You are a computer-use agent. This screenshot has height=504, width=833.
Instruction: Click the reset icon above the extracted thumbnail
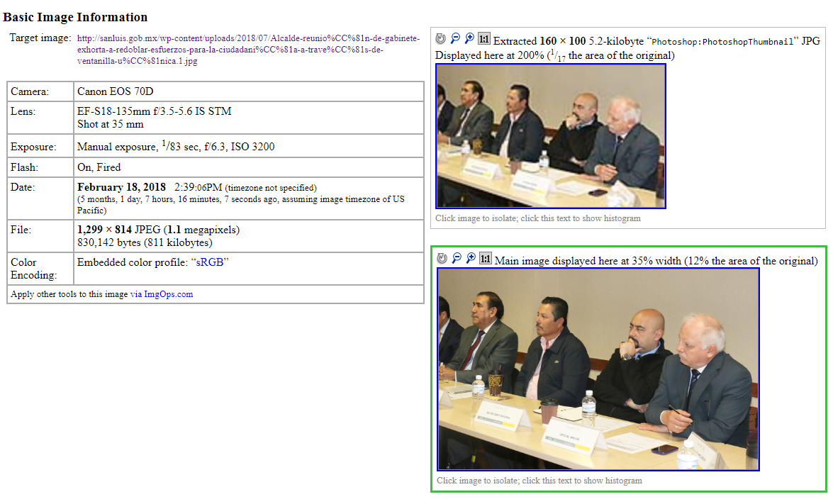[440, 38]
